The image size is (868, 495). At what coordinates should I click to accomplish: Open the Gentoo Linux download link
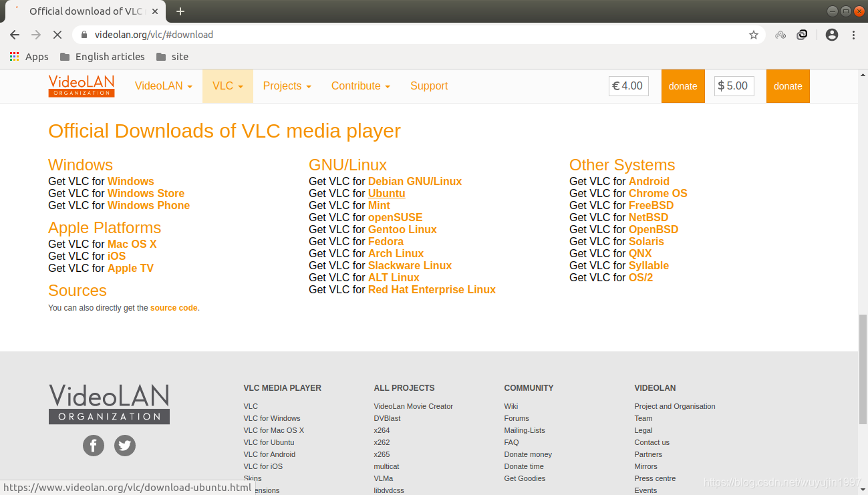[x=402, y=230]
